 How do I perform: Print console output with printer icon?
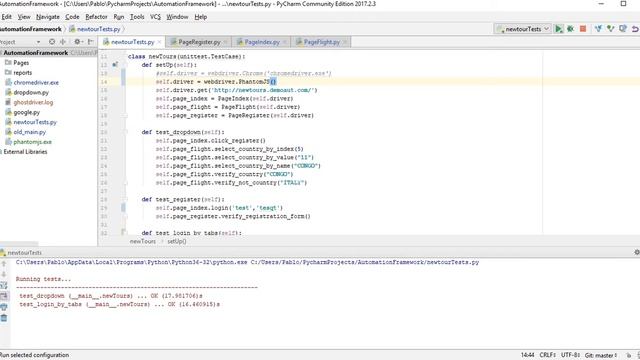pyautogui.click(x=4, y=307)
